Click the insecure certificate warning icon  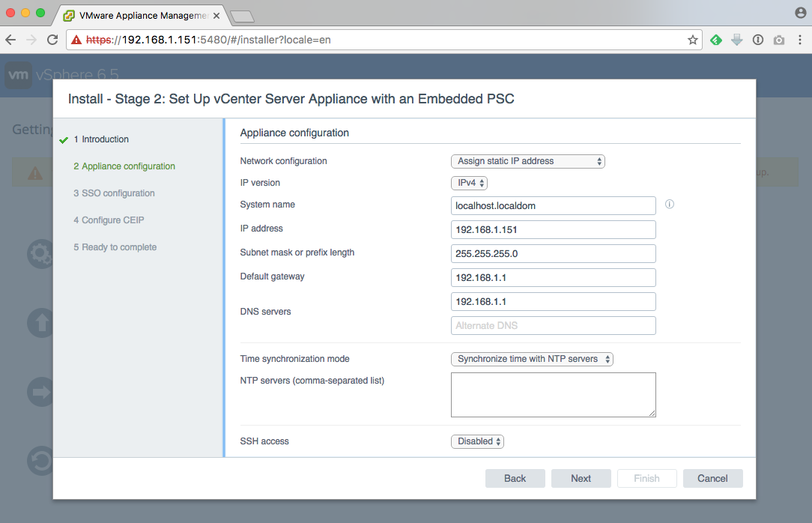pyautogui.click(x=75, y=40)
